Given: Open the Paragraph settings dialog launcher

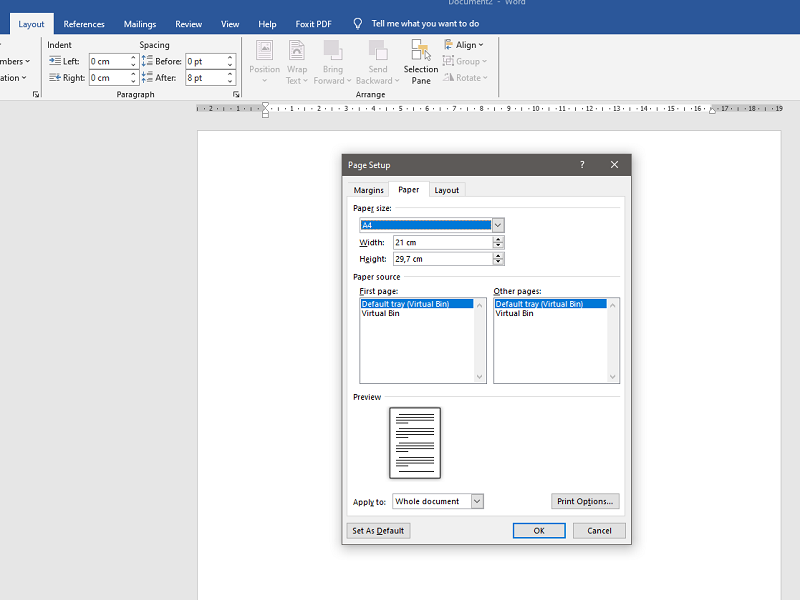Looking at the screenshot, I should pos(236,94).
